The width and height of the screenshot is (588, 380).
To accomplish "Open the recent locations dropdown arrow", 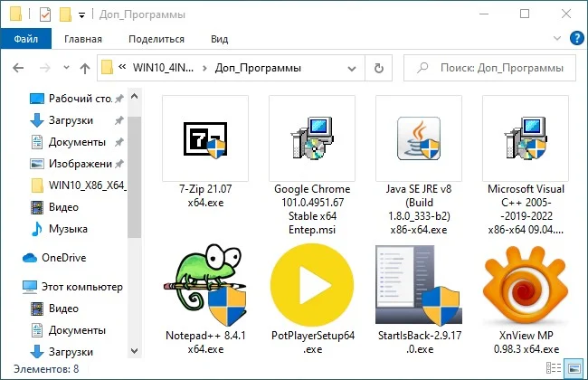I will pos(66,68).
